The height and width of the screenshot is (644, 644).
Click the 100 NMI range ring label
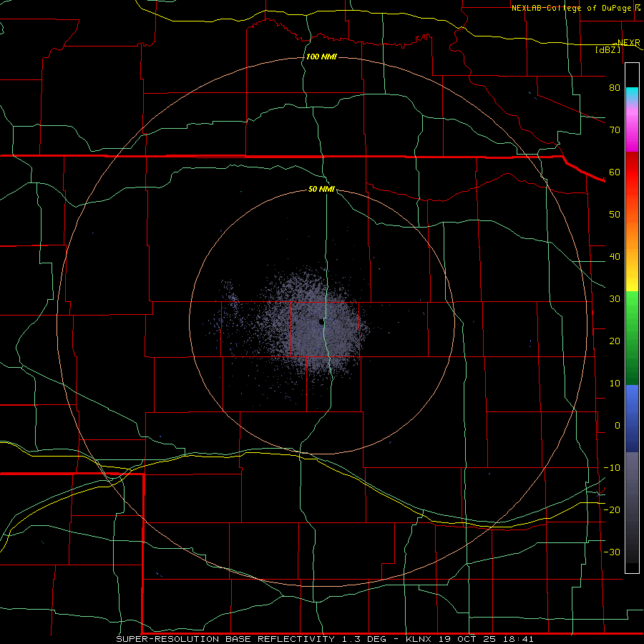point(321,57)
